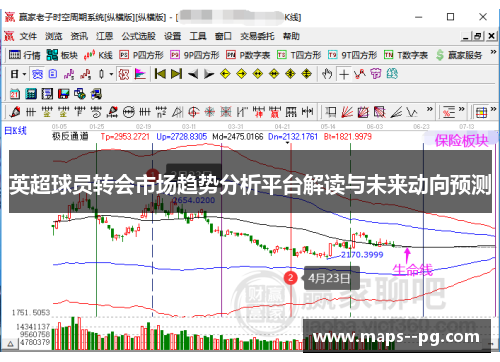Click the 保险板块 label
Viewport: 500px width, 362px height.
461,141
